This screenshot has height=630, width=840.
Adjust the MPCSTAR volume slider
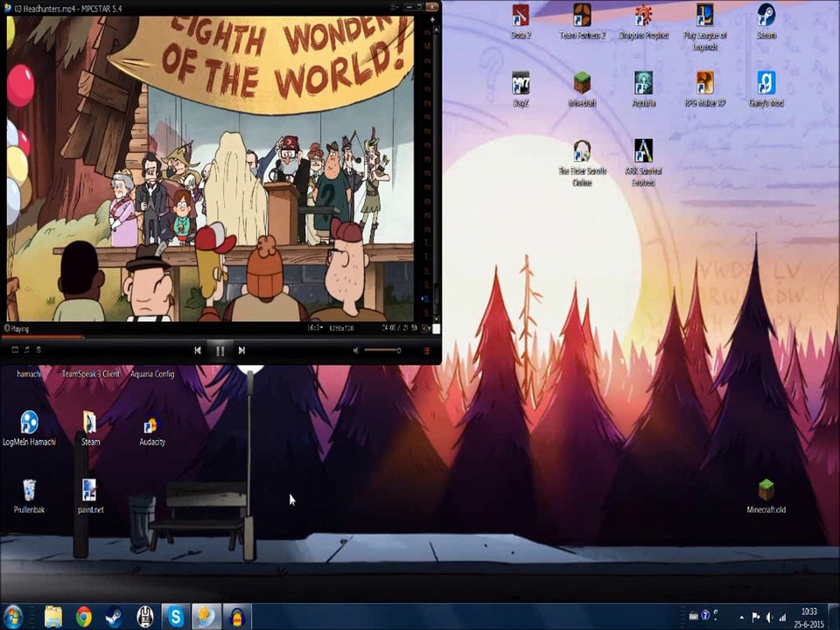382,350
